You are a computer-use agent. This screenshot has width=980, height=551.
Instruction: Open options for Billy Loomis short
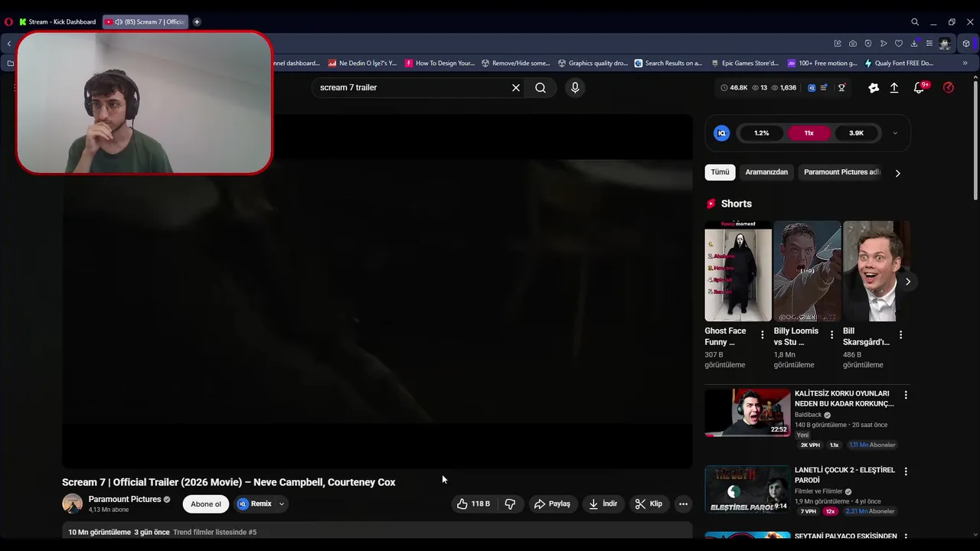[x=831, y=334]
